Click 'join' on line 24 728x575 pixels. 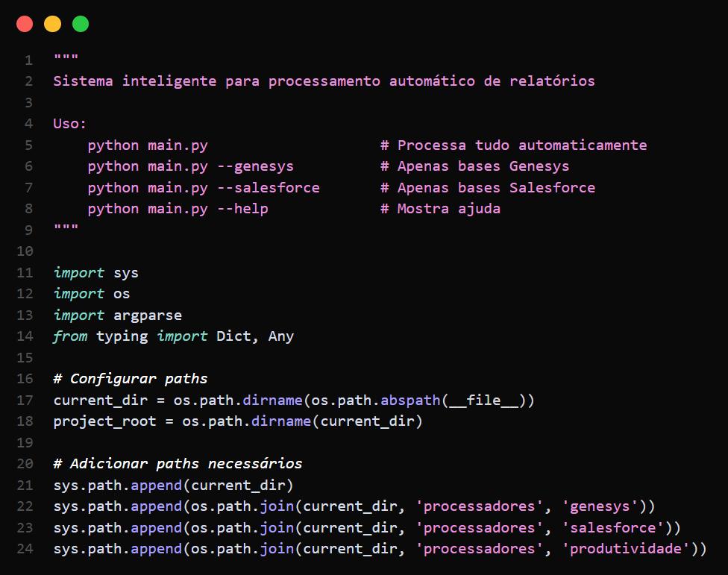click(277, 549)
